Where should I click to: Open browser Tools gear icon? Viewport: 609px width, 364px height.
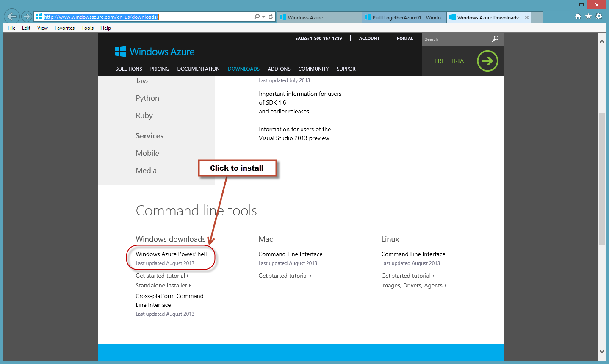pyautogui.click(x=598, y=17)
